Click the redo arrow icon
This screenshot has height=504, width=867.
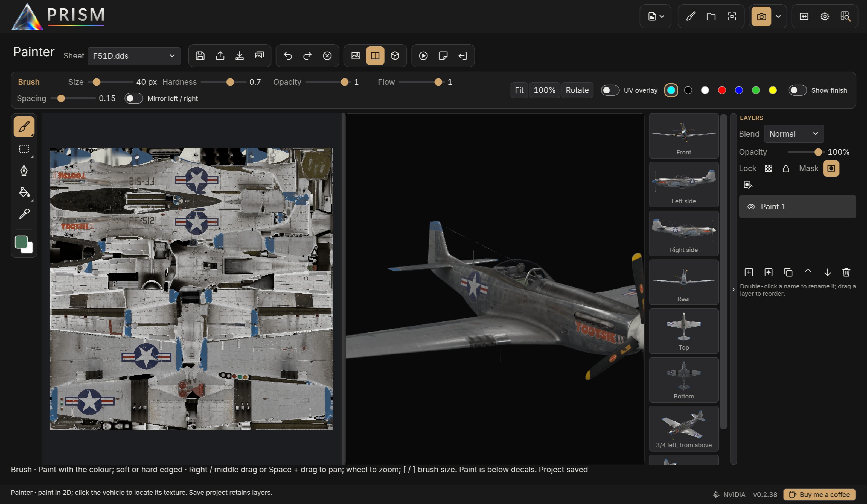307,56
